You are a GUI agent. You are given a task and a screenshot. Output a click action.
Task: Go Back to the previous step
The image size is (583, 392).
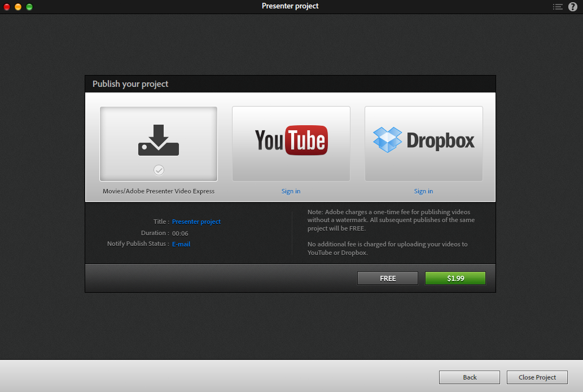pyautogui.click(x=470, y=377)
